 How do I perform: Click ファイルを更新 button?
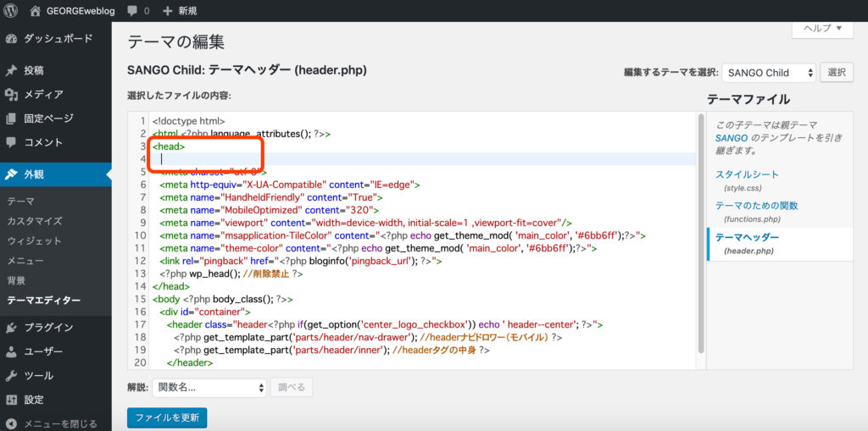tap(167, 417)
